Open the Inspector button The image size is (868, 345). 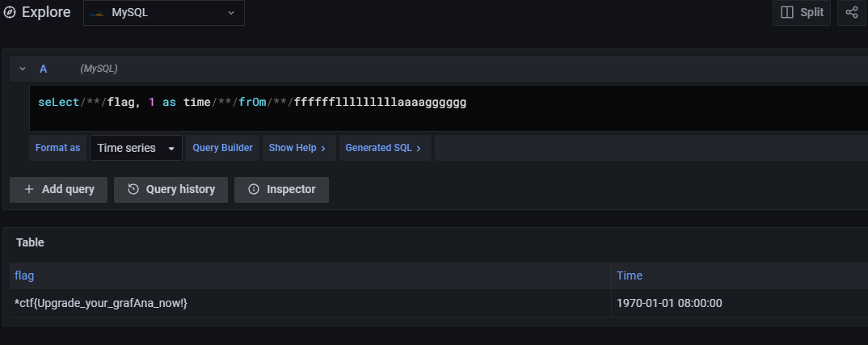(x=281, y=189)
